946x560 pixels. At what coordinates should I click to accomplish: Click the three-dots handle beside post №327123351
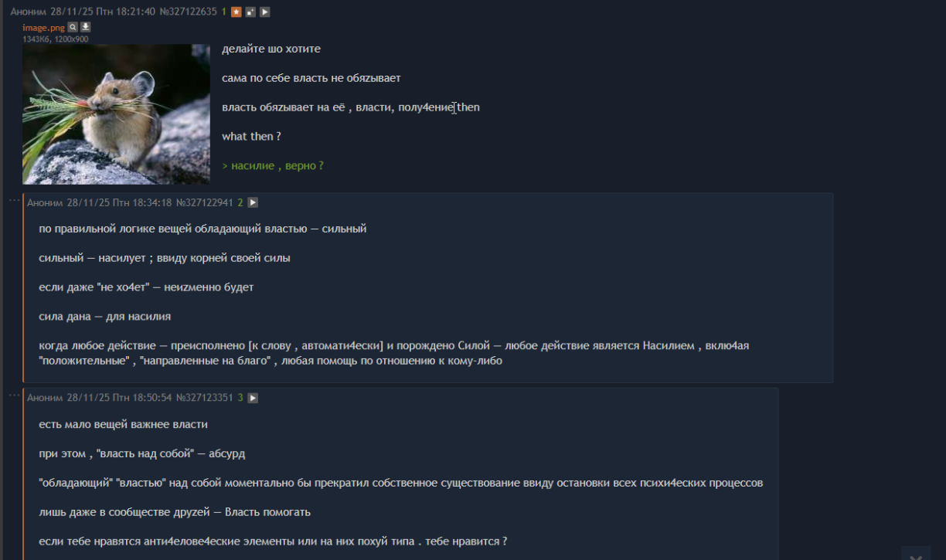pos(14,395)
